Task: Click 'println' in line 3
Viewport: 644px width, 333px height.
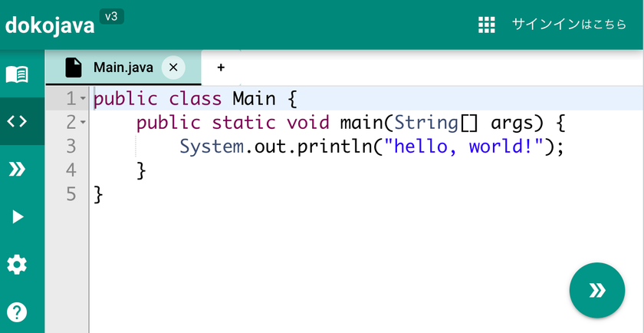Action: point(335,147)
